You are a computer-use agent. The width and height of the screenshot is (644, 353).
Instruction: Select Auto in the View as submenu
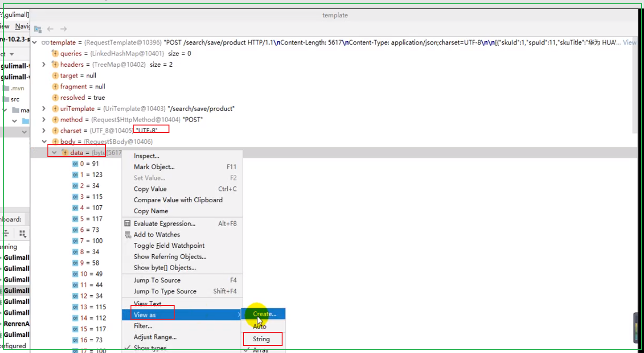coord(263,326)
